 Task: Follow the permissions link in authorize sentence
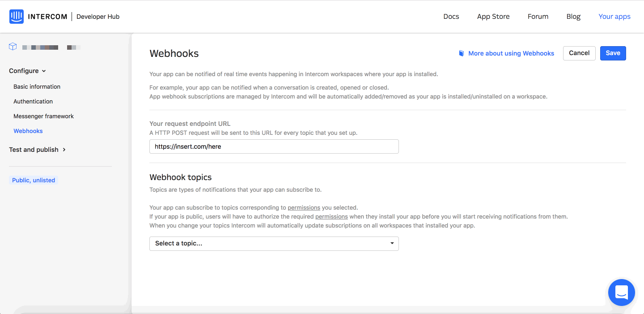pyautogui.click(x=331, y=216)
